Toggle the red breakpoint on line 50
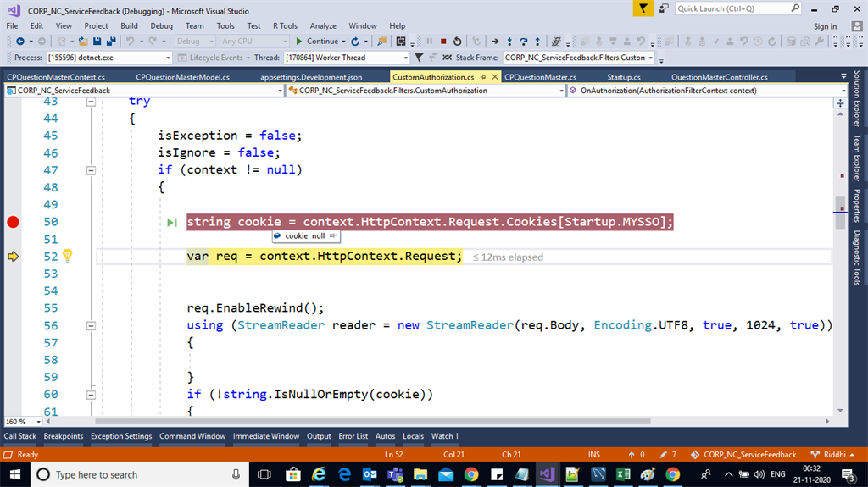The width and height of the screenshot is (868, 487). click(x=14, y=222)
